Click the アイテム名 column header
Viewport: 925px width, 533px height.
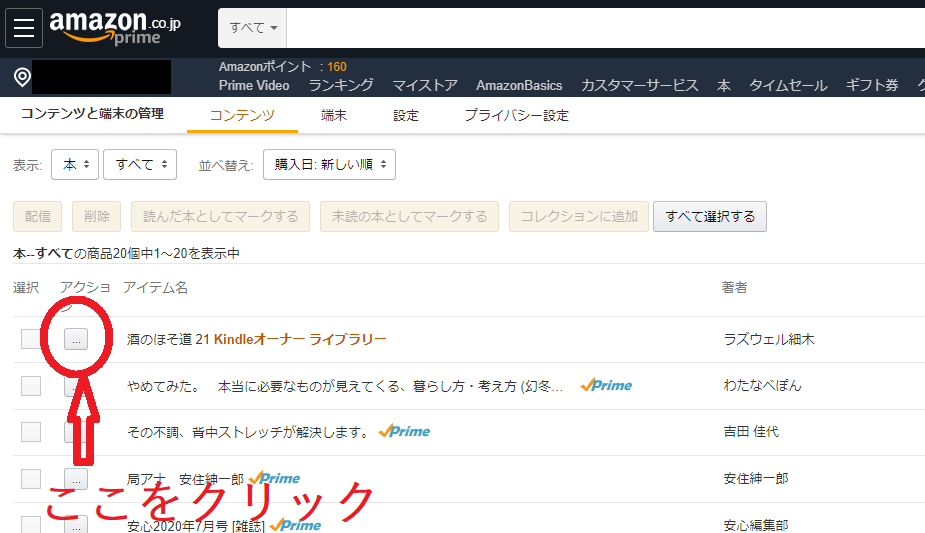pyautogui.click(x=155, y=287)
